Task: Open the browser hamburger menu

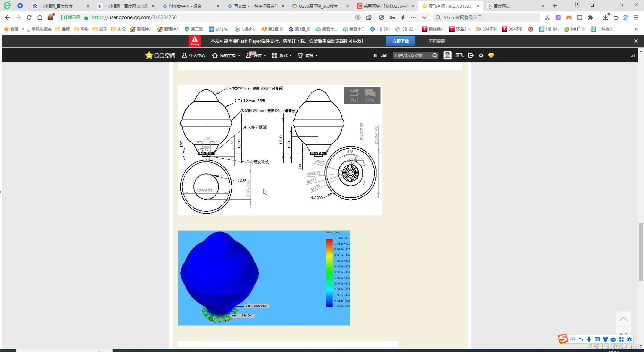Action: tap(636, 17)
